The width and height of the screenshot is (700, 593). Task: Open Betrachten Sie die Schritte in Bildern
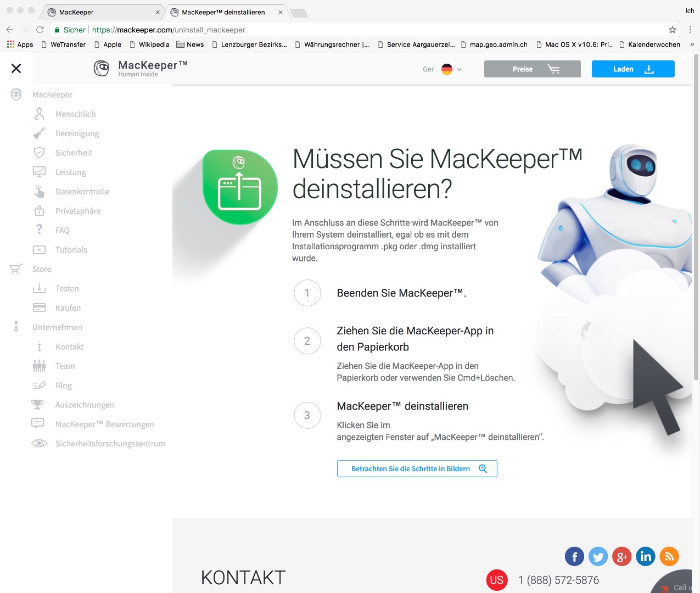click(417, 468)
